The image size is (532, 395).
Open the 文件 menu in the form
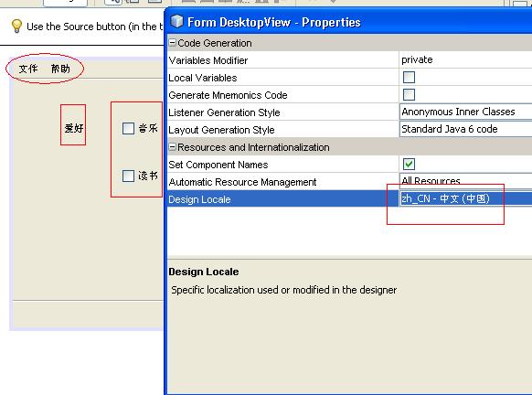pos(28,69)
